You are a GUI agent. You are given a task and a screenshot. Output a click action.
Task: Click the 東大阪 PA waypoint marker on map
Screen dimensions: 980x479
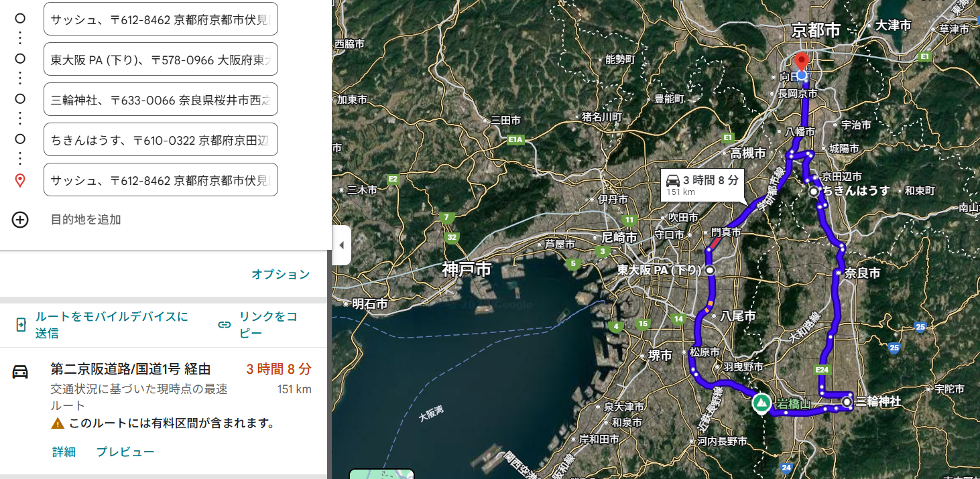(710, 270)
